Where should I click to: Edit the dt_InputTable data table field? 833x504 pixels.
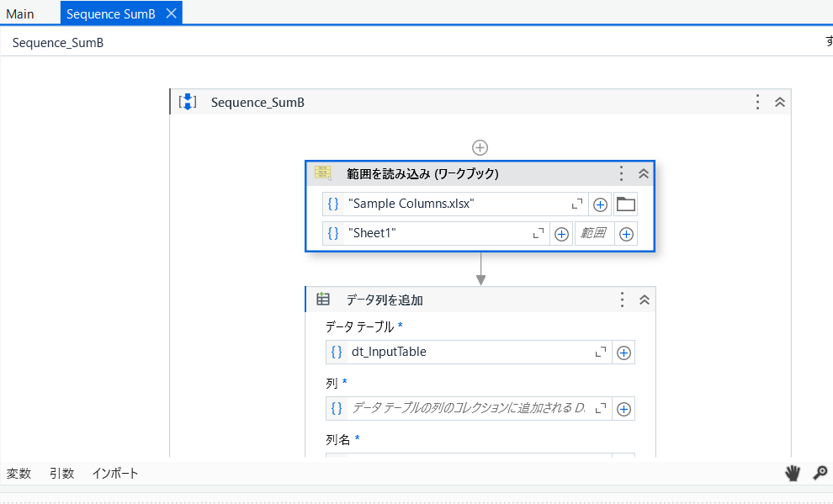pyautogui.click(x=469, y=352)
